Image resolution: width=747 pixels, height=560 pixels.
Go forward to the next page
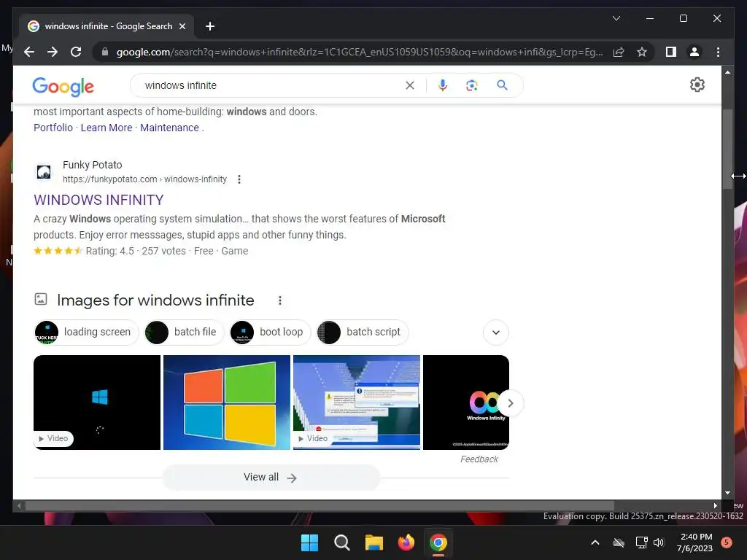(x=53, y=52)
